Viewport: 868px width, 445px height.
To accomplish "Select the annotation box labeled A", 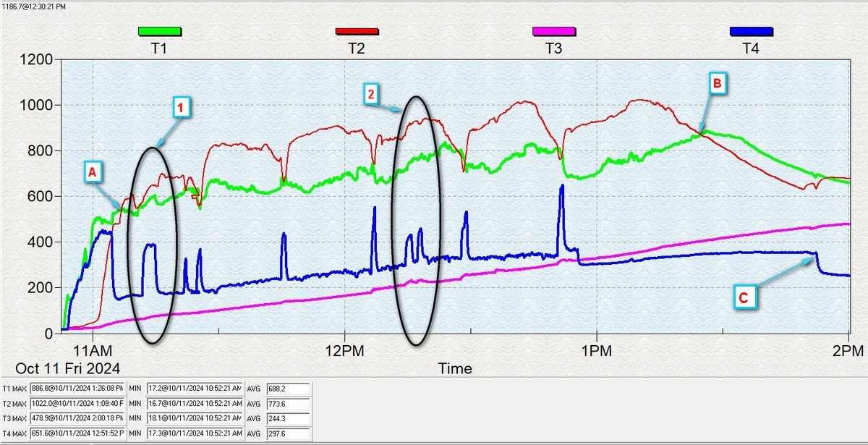I will click(x=91, y=171).
